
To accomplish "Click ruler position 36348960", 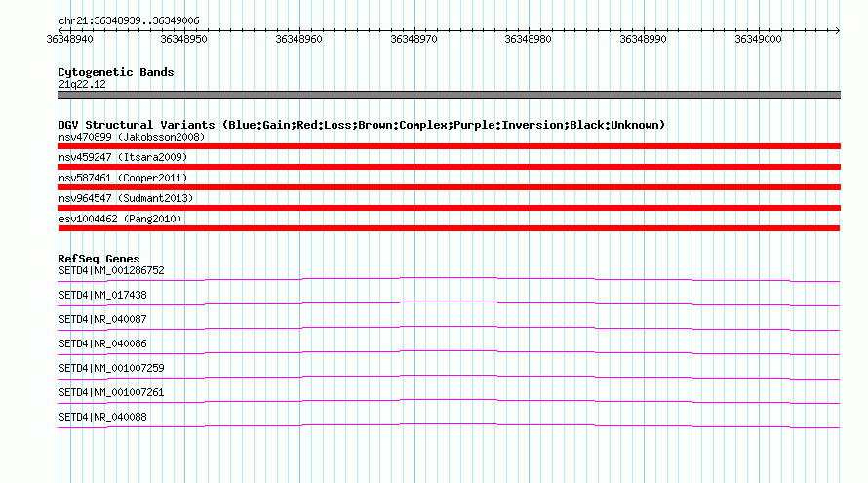I will 299,39.
